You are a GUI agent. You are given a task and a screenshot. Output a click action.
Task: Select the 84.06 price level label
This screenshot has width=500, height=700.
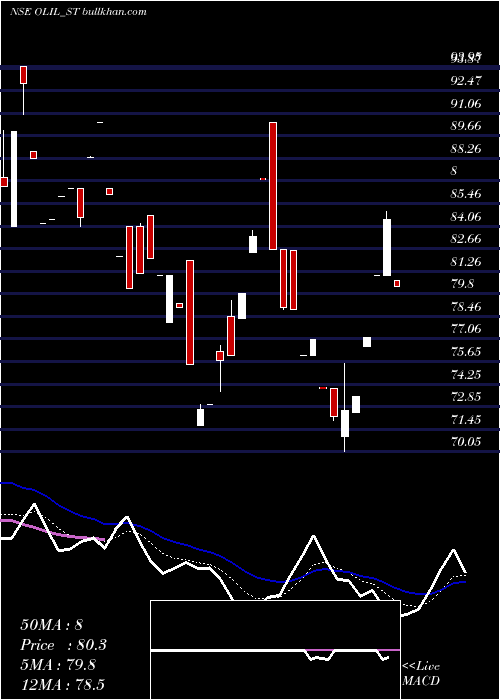[466, 217]
